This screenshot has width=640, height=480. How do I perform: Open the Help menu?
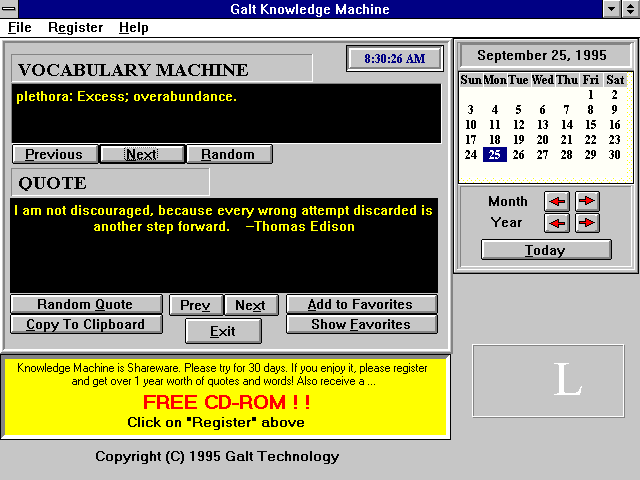click(133, 28)
